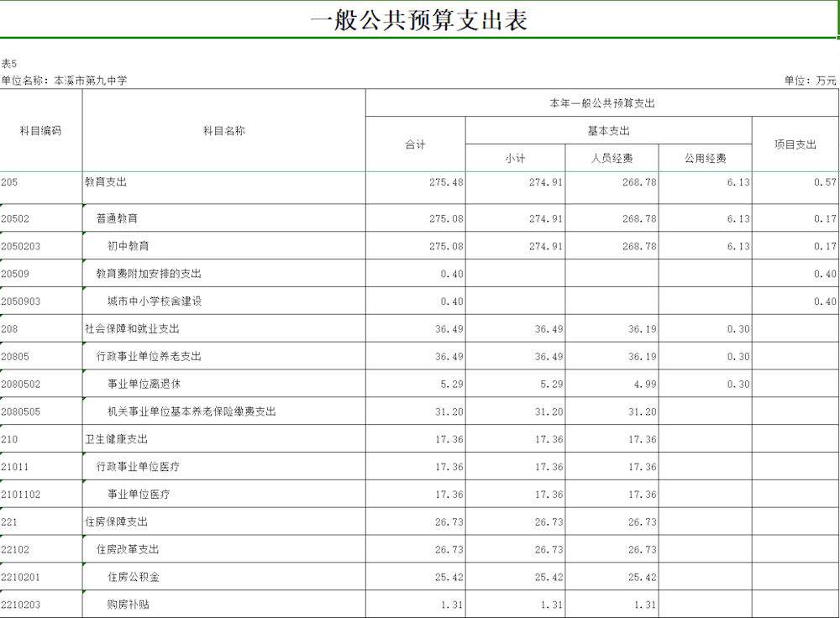Select the 表5 label
Viewport: 840px width, 618px height.
click(x=9, y=64)
